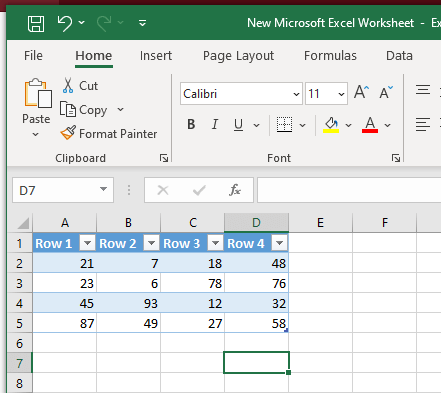Expand the Name Box dropdown arrow
441x393 pixels.
coord(103,189)
